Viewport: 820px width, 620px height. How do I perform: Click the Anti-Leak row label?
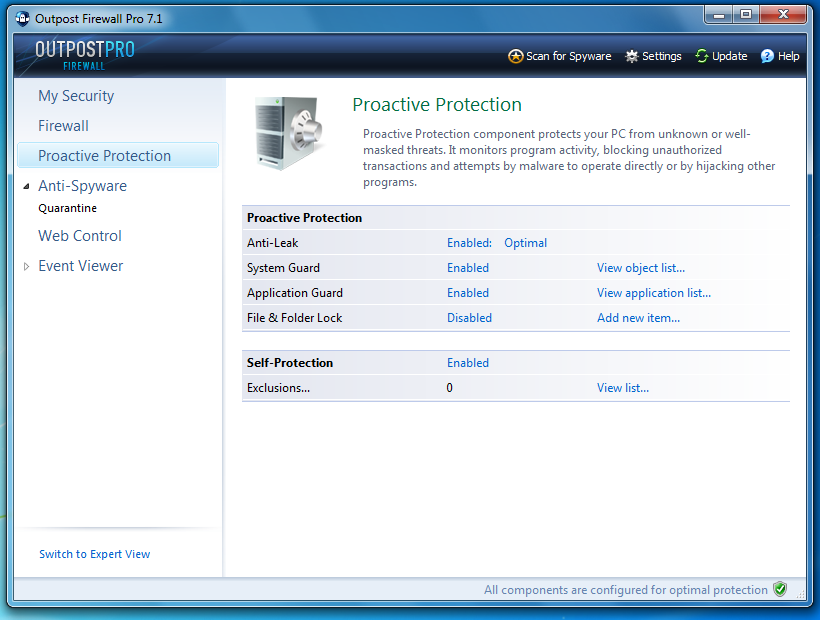272,243
